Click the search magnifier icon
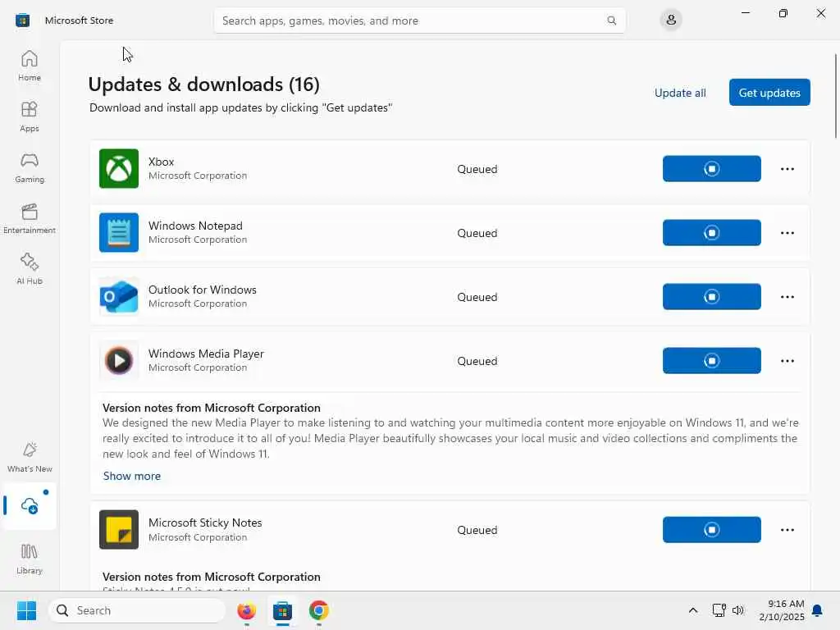The height and width of the screenshot is (630, 840). click(x=611, y=21)
